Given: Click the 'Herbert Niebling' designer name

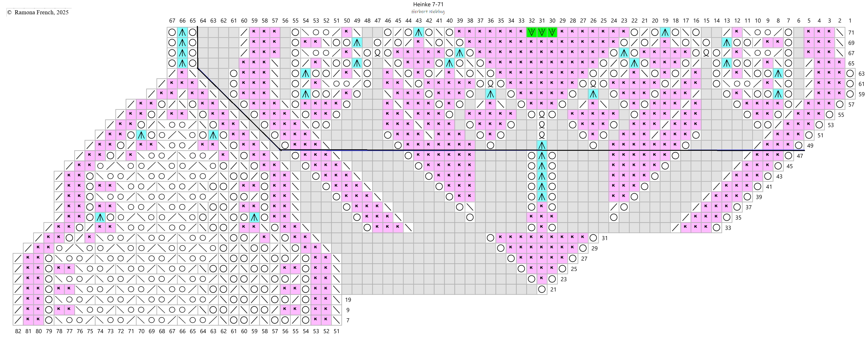Looking at the screenshot, I should point(428,12).
